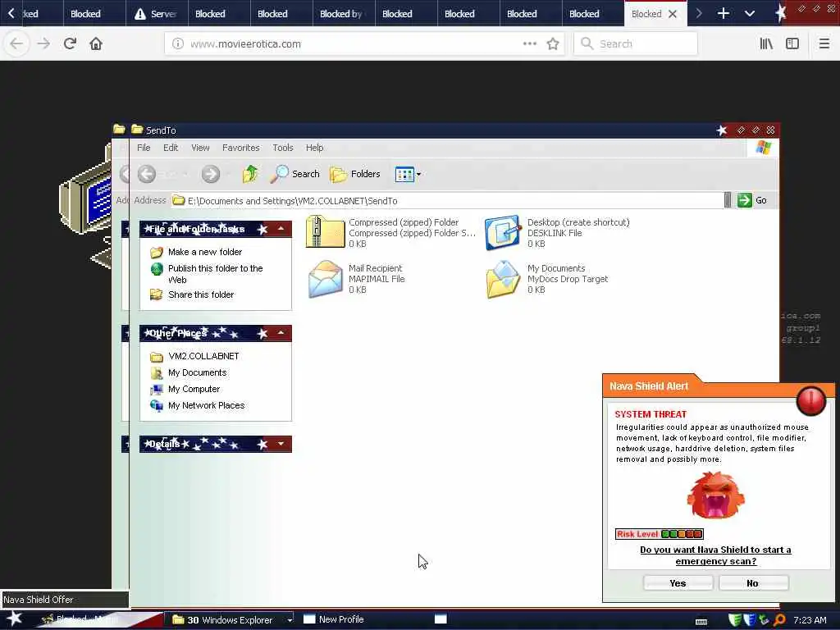Open a new Firefox tab
This screenshot has width=840, height=630.
724,13
